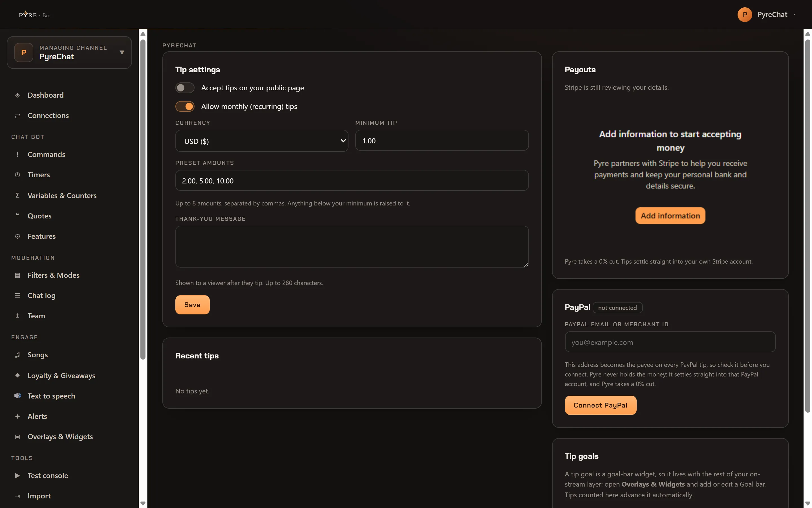Open the Dashboard page

point(45,95)
